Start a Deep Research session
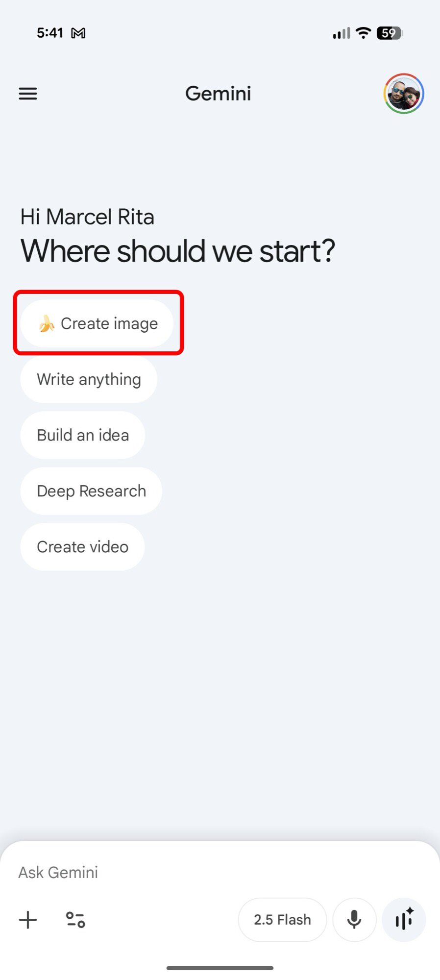The height and width of the screenshot is (980, 440). click(x=91, y=490)
